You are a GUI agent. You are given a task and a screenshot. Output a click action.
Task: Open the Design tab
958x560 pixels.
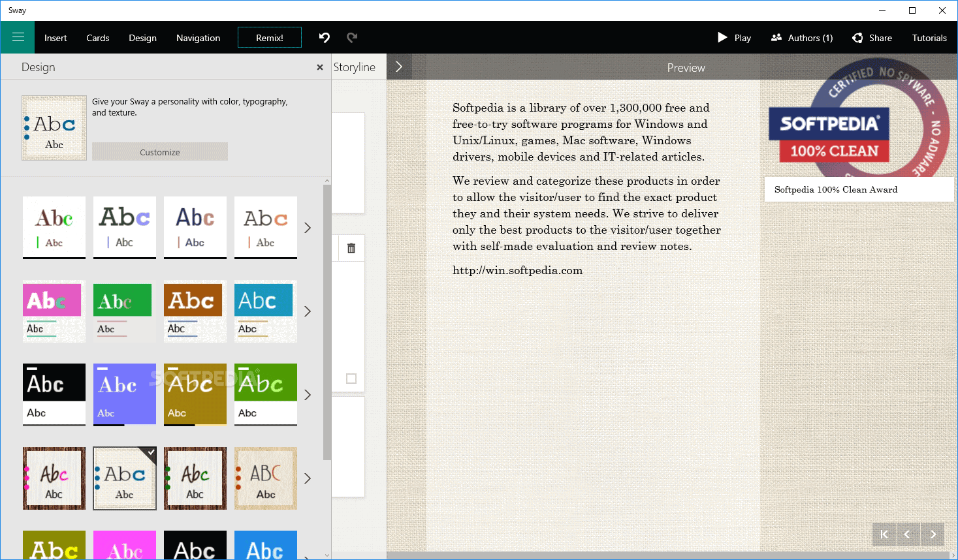tap(142, 38)
